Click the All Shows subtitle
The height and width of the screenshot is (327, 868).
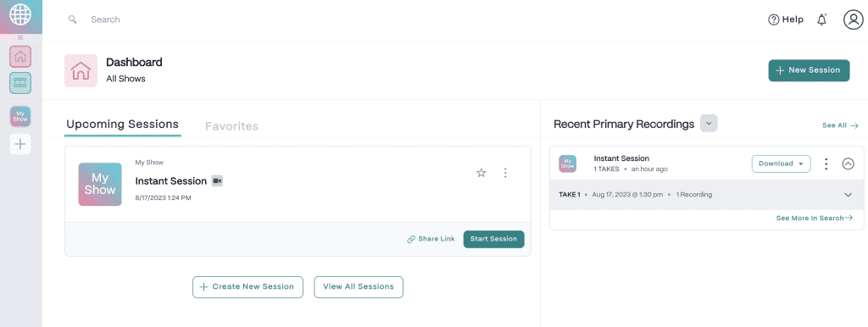125,79
